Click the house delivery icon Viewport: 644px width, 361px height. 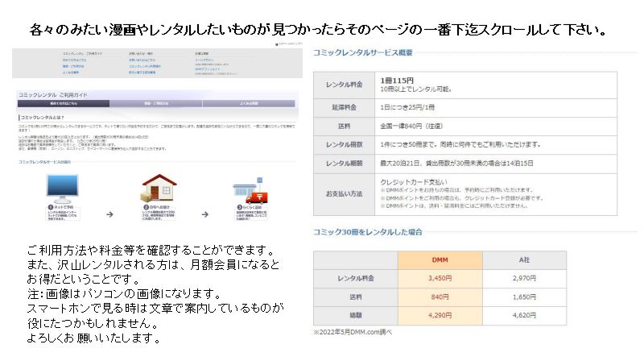159,187
